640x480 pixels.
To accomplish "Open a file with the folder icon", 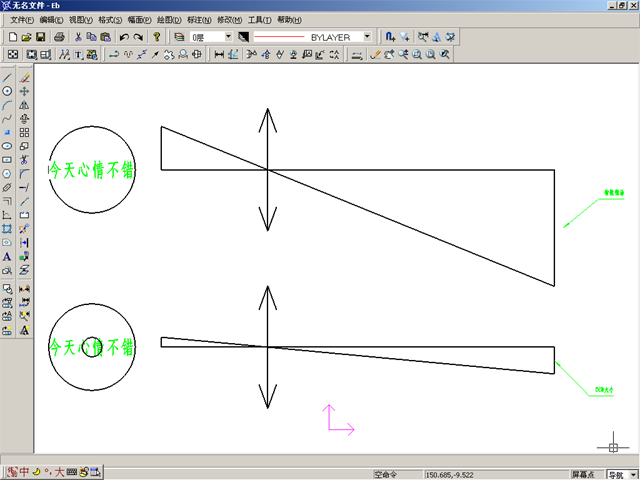I will 27,37.
